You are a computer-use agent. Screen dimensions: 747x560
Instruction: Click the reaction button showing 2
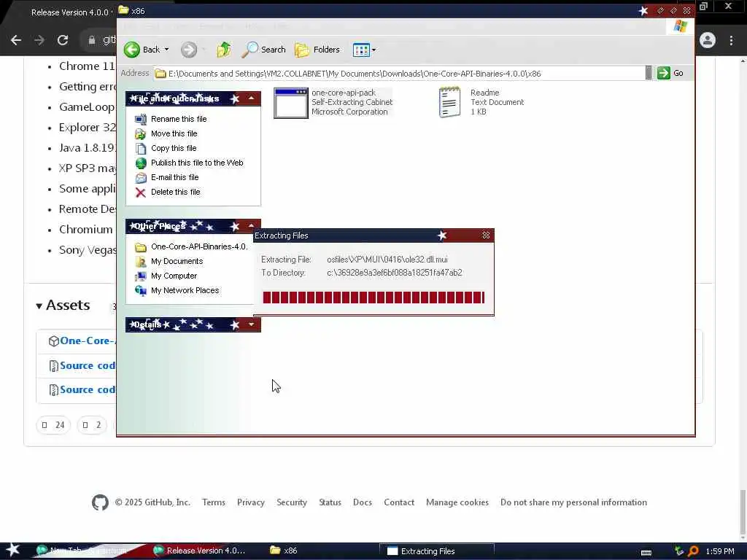click(92, 425)
